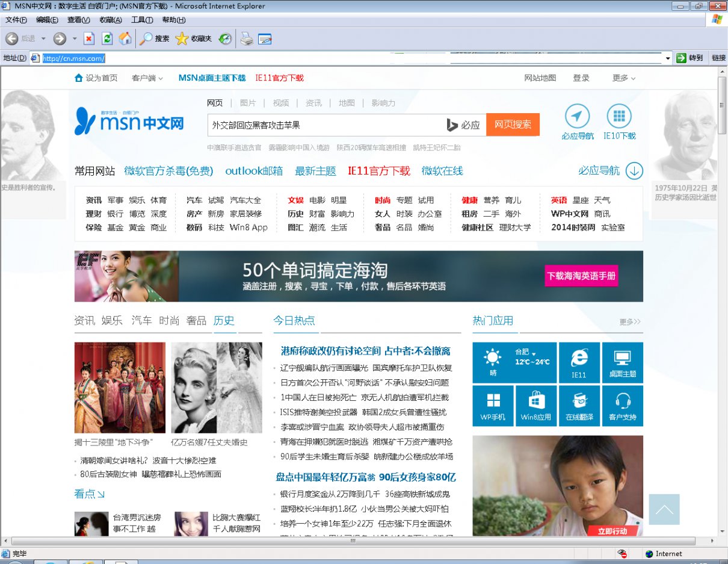Open the WP手机 app tile
The image size is (728, 564).
[493, 406]
